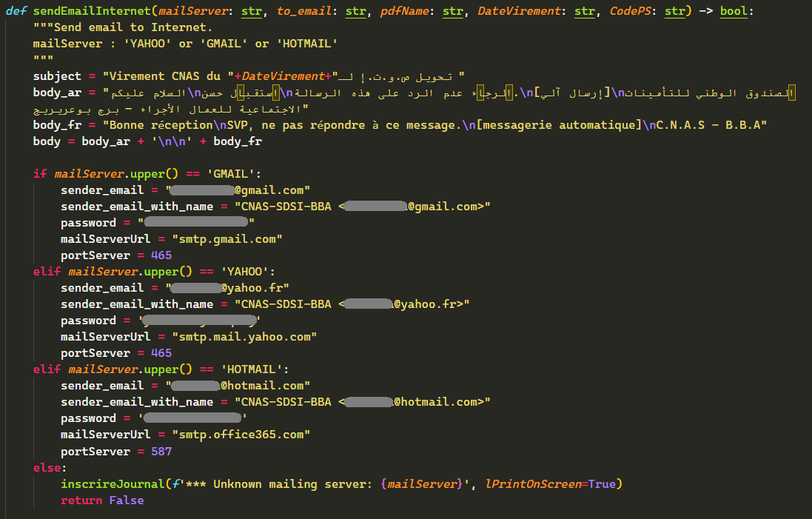Click port 465 below smtp.mail.yahoo.com
The image size is (812, 519).
(161, 353)
